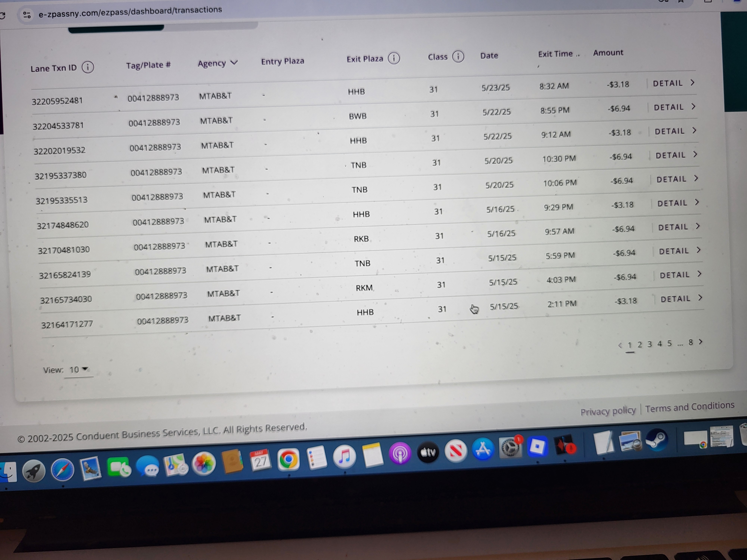
Task: Click the 5/23/25 date cell
Action: tap(495, 88)
